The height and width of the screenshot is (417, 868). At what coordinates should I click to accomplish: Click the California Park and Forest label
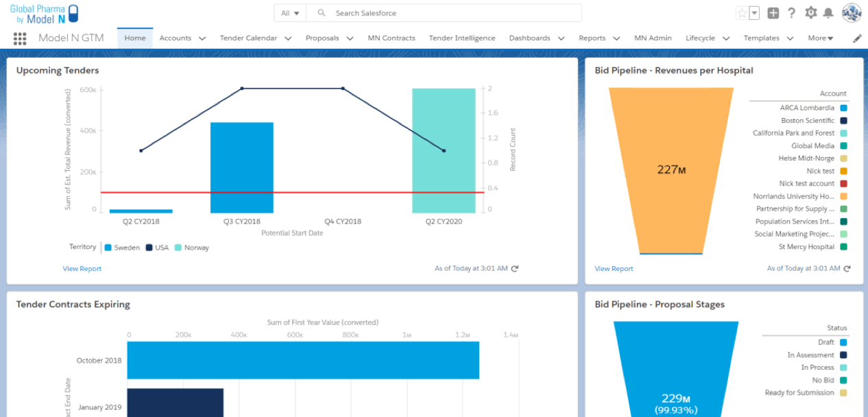click(x=794, y=133)
